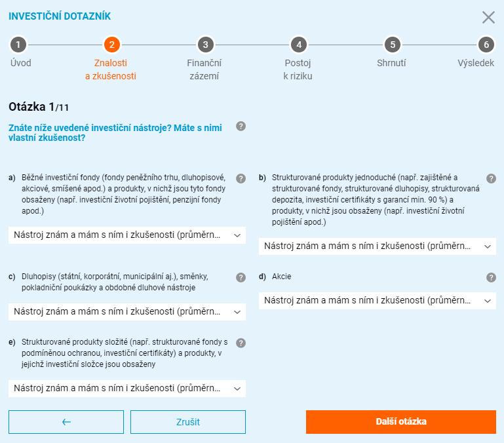Jump to step 4 Postoj k riziku
Screen dimensions: 504x443
coord(299,45)
